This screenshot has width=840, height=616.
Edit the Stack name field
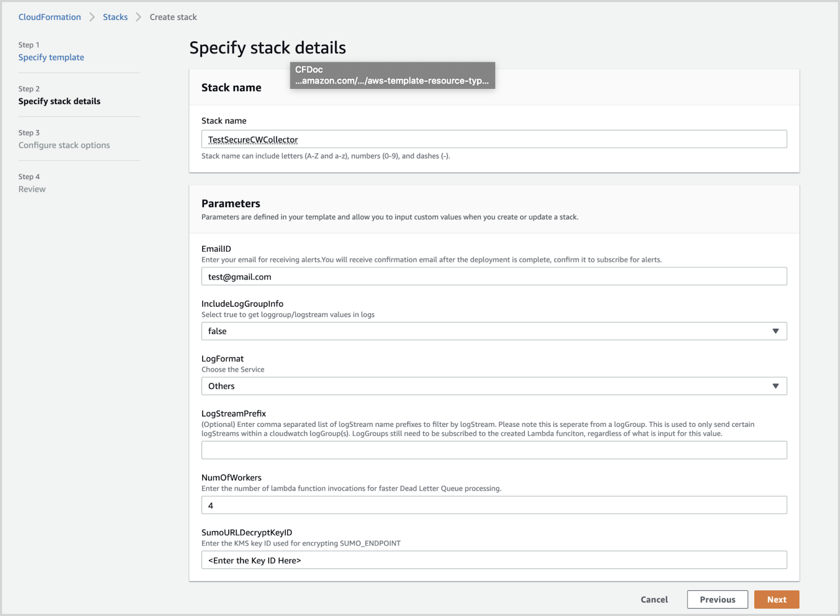pyautogui.click(x=493, y=139)
